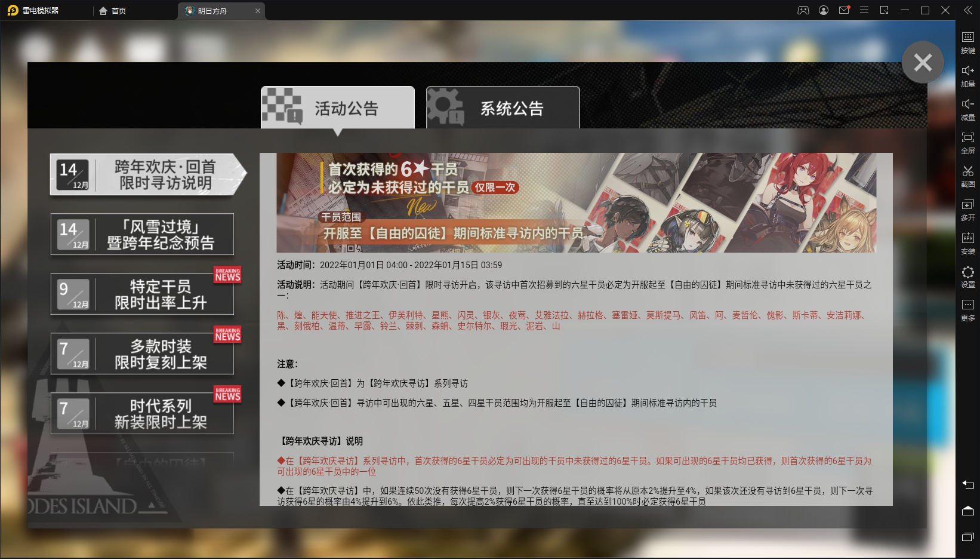
Task: Close the 明日方舟 tab
Action: pos(258,11)
